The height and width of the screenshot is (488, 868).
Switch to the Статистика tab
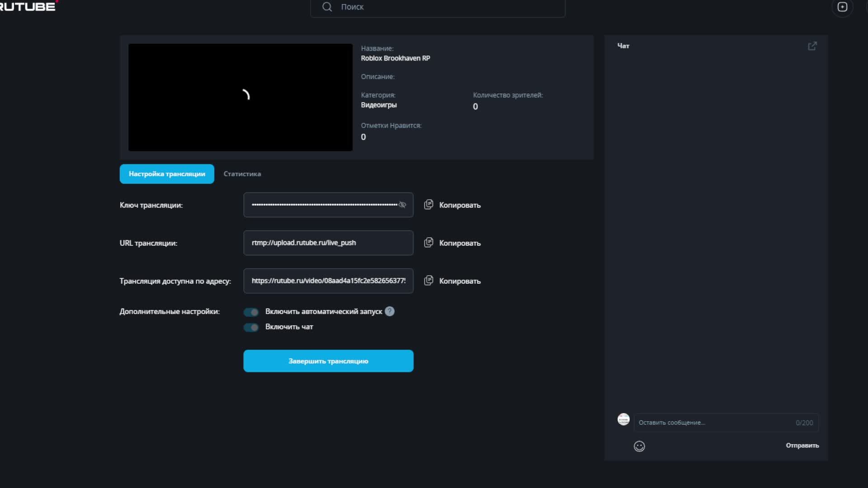click(x=242, y=174)
